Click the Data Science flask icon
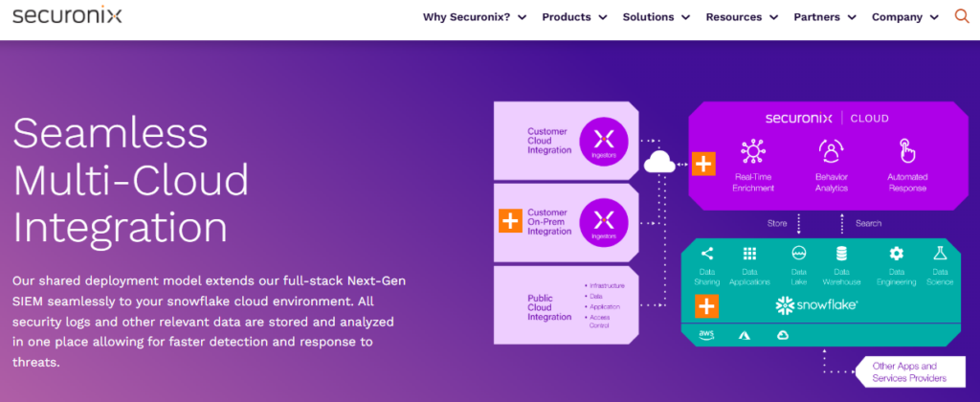980x402 pixels. 940,254
